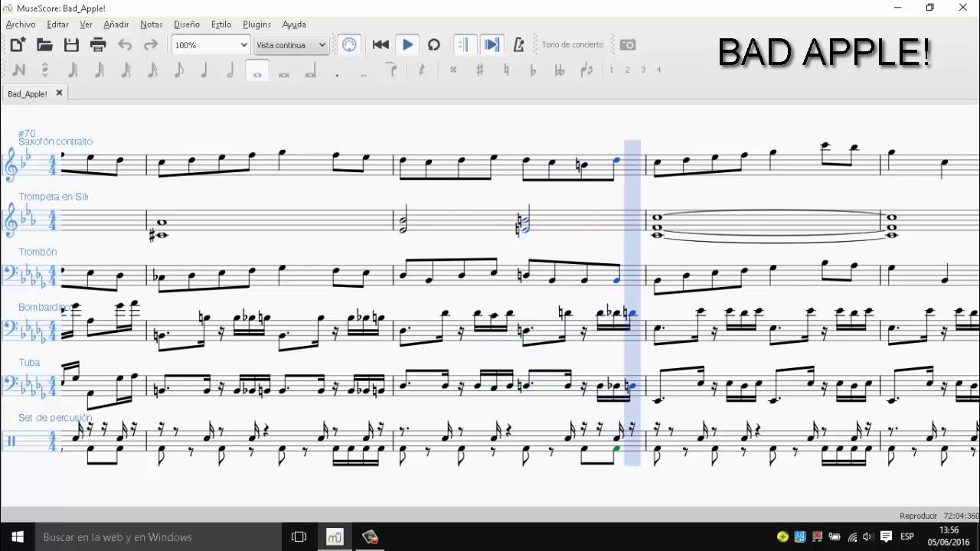Open Windows Start menu
Screen dimensions: 980x551
[18, 536]
